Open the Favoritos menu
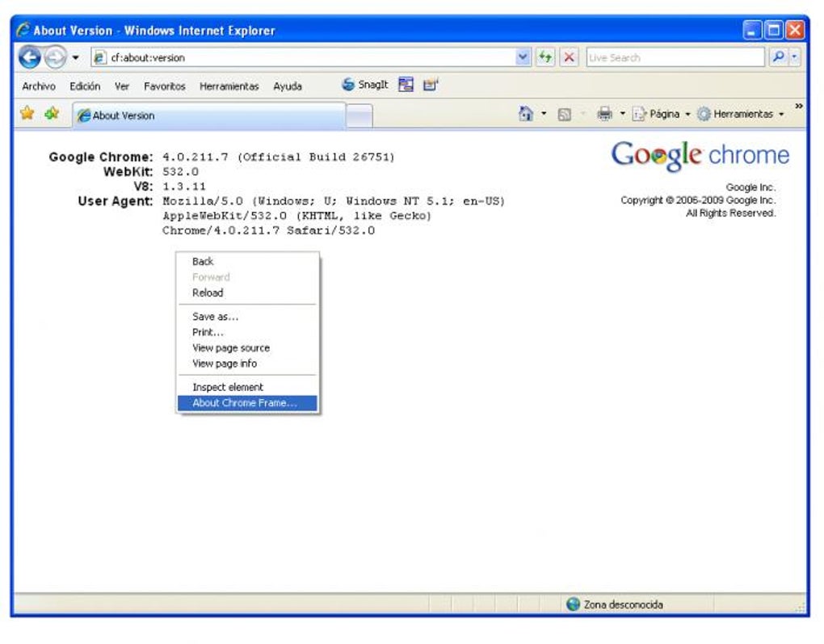 point(165,86)
